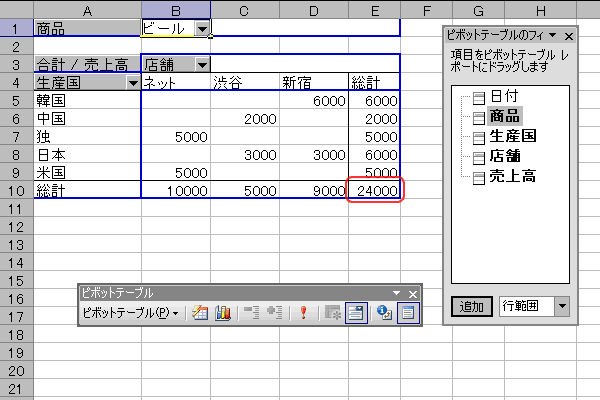Screen dimensions: 600x400
Task: Open the PivotTable toolbar options arrow
Action: 397,294
